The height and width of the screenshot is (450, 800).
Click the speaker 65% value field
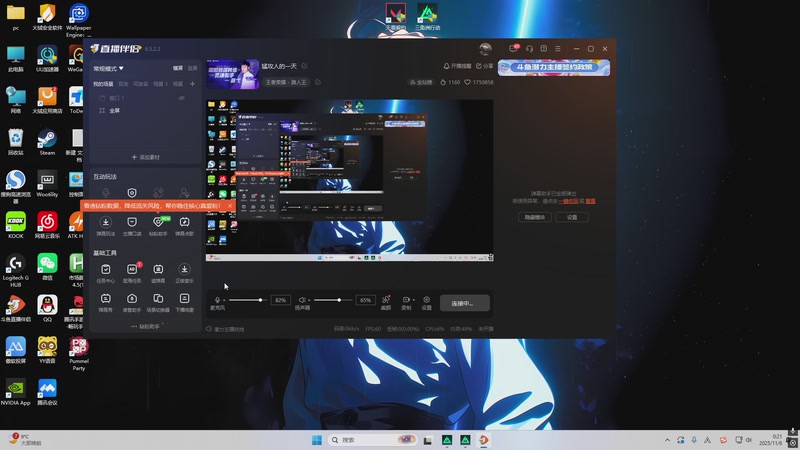click(366, 300)
